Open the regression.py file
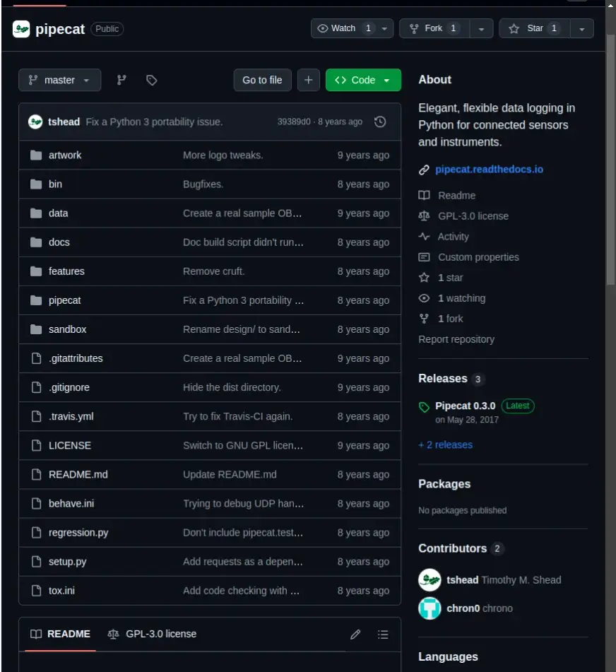The image size is (616, 672). (x=78, y=533)
